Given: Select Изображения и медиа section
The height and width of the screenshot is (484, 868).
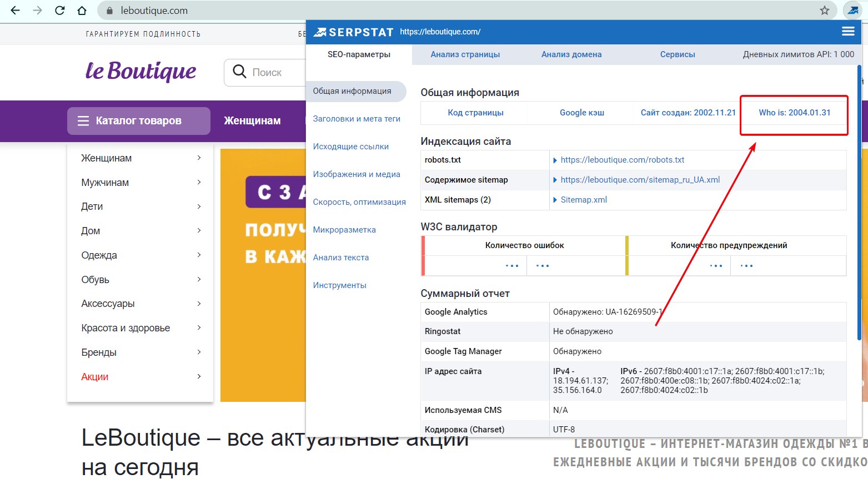Looking at the screenshot, I should [x=357, y=174].
